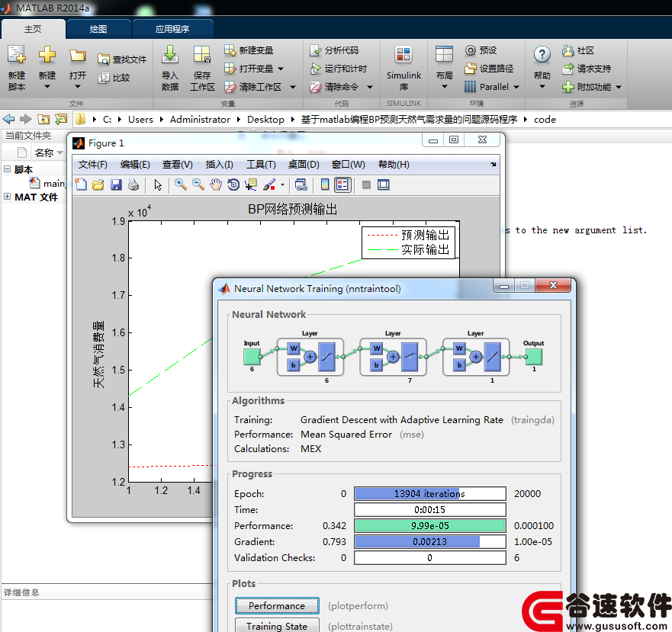This screenshot has height=632, width=672.
Task: Select the Home (主页) tab
Action: (x=33, y=29)
